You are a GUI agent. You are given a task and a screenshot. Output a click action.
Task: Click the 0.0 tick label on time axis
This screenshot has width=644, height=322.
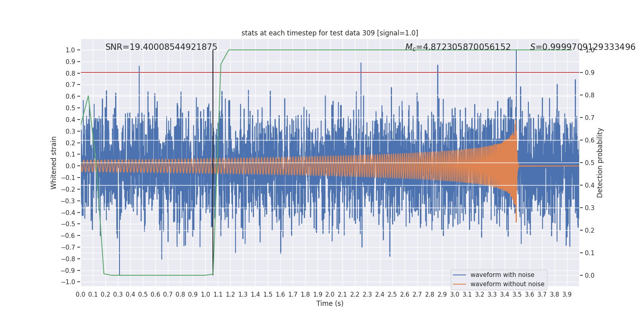tap(80, 294)
